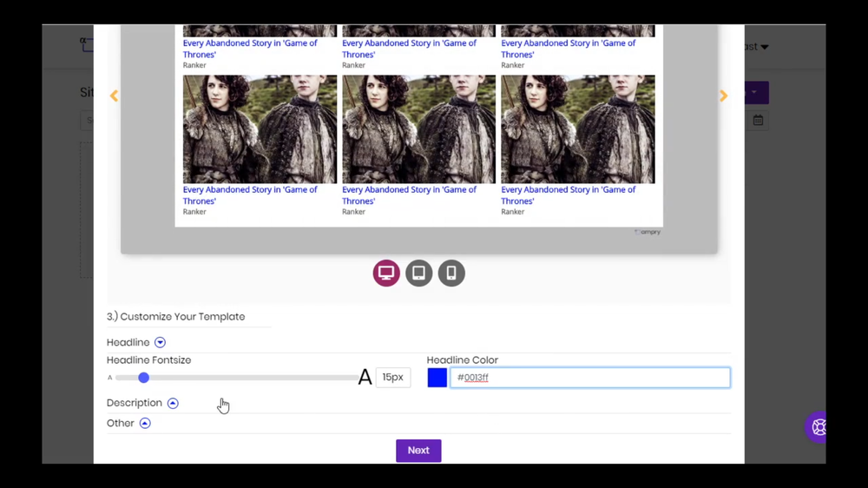This screenshot has height=488, width=868.
Task: Open top row right article headline link
Action: point(568,49)
